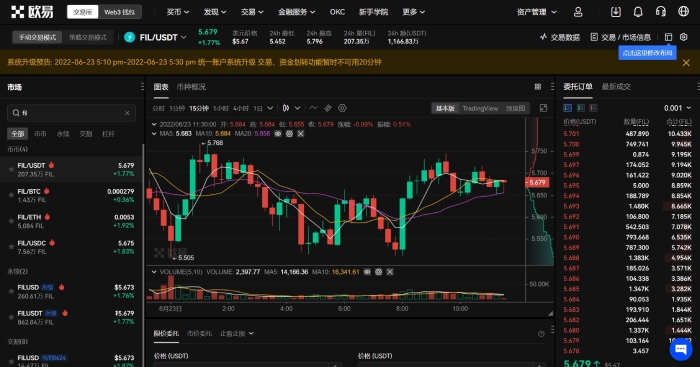Select 策略交易模式 trading mode
The height and width of the screenshot is (367, 700).
[x=88, y=37]
